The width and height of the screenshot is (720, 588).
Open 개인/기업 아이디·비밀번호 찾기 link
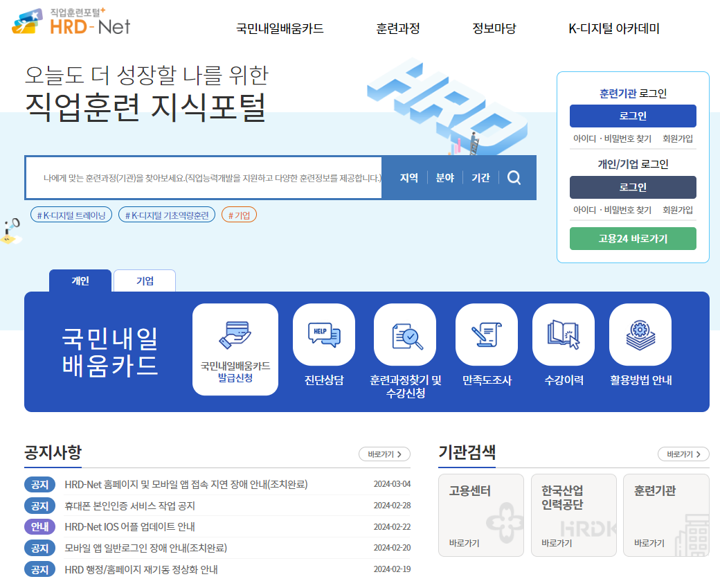(612, 210)
